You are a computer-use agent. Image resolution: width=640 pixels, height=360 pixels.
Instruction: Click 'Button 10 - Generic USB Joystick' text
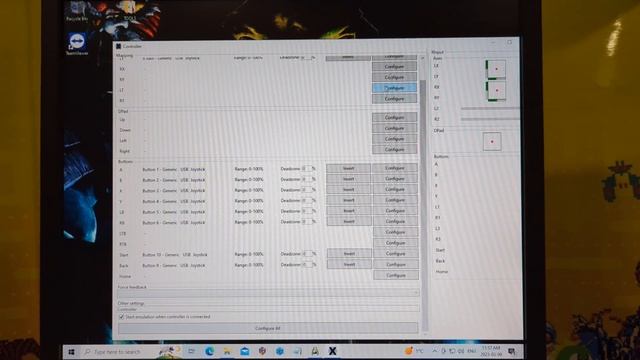click(175, 254)
